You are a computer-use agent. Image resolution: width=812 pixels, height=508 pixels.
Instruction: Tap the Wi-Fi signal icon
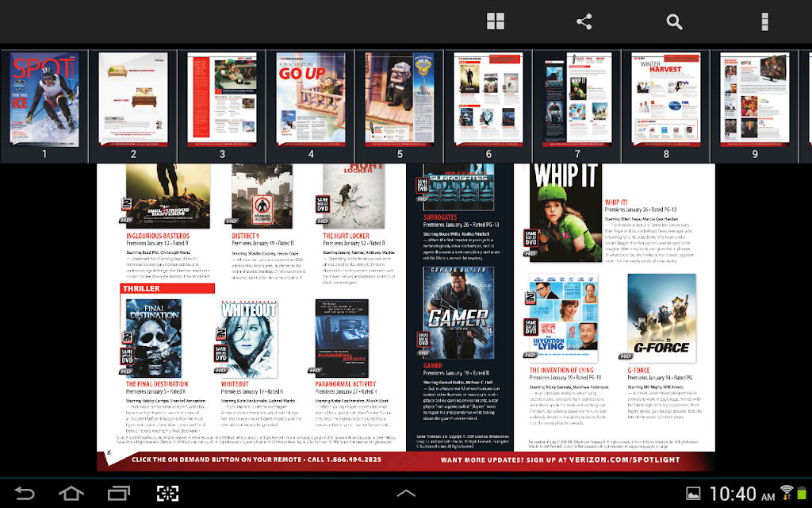click(x=787, y=492)
